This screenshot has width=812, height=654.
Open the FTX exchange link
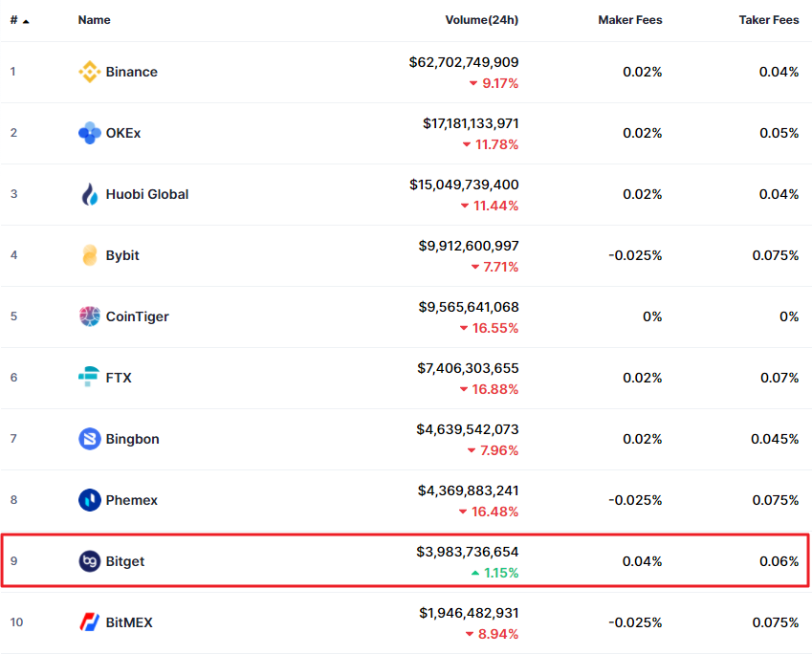[x=119, y=378]
